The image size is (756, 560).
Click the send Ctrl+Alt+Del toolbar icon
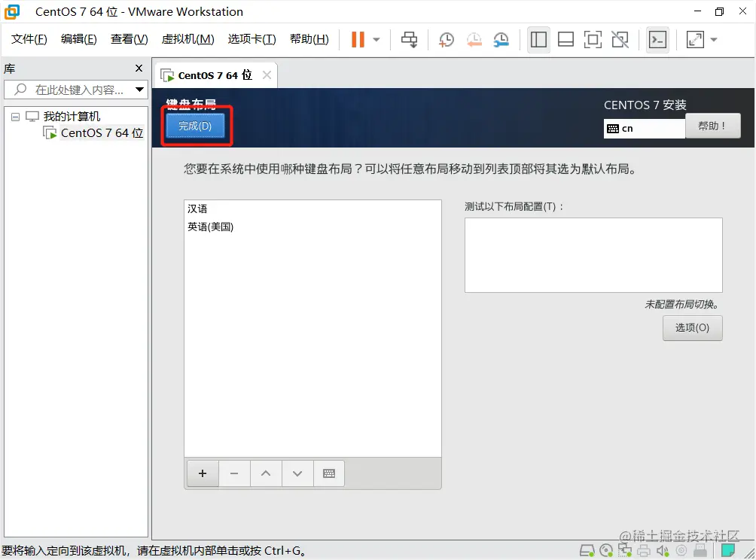[x=410, y=40]
